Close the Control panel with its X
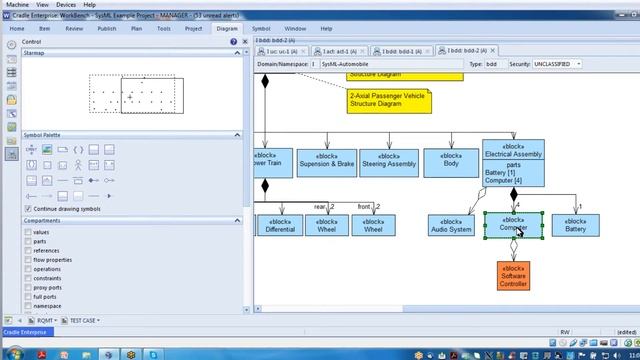 [x=245, y=42]
